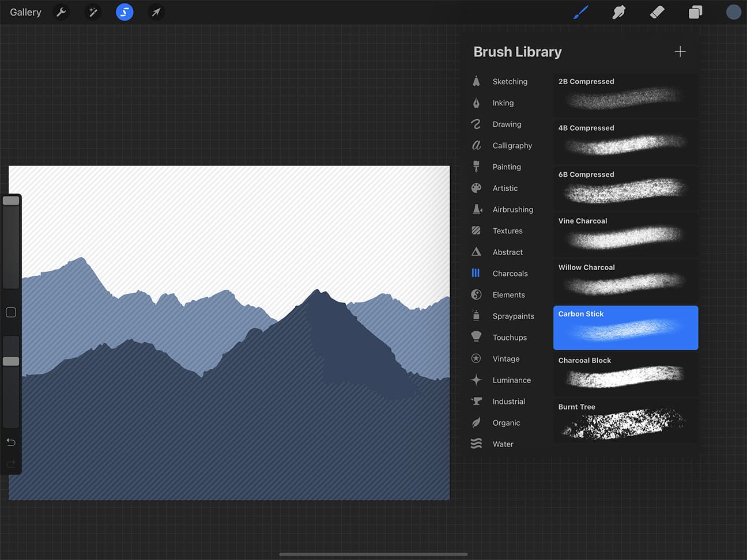The height and width of the screenshot is (560, 747).
Task: Click the brush size slider handle
Action: [x=11, y=200]
